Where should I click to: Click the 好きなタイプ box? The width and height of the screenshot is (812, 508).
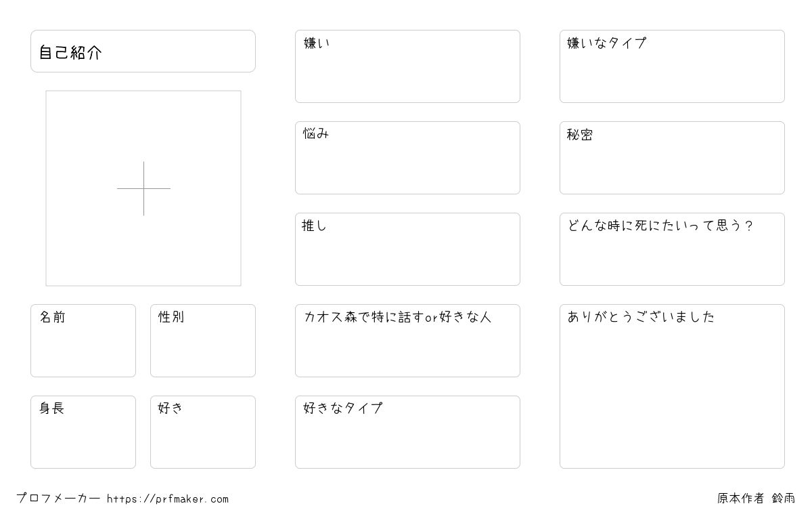point(407,432)
